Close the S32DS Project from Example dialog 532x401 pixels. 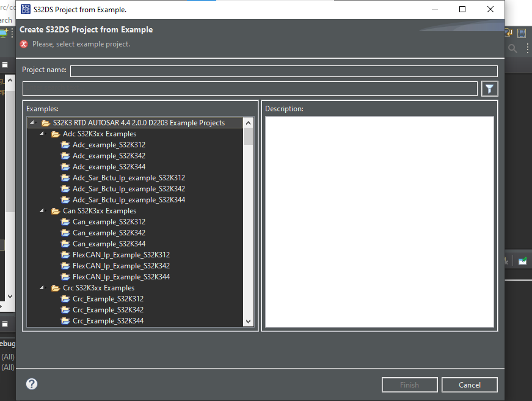tap(490, 10)
